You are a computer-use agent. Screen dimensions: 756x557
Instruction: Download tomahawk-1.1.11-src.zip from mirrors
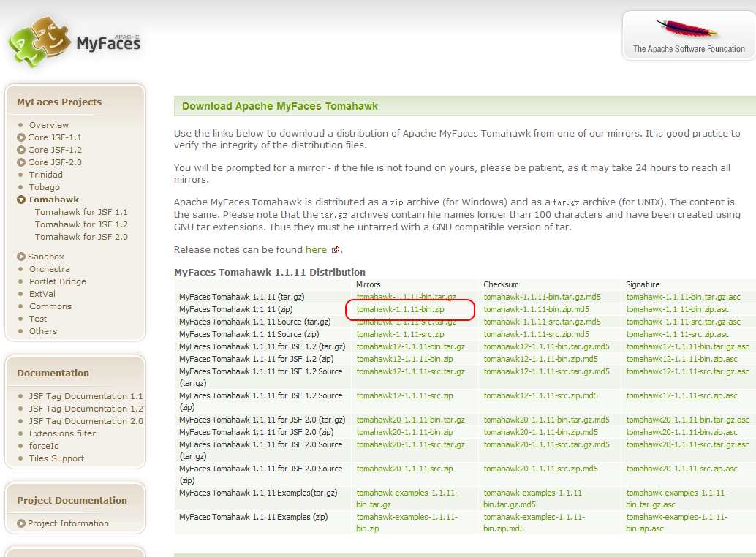click(x=400, y=334)
